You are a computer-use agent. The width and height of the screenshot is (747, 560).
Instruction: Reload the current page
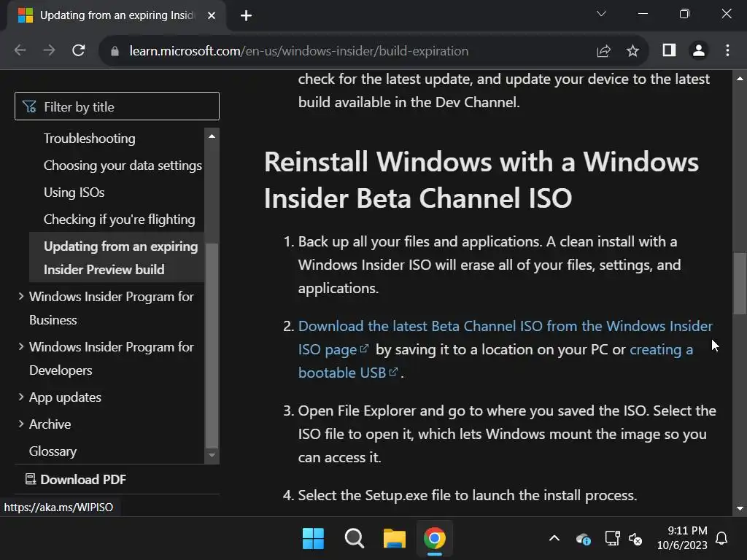[79, 50]
